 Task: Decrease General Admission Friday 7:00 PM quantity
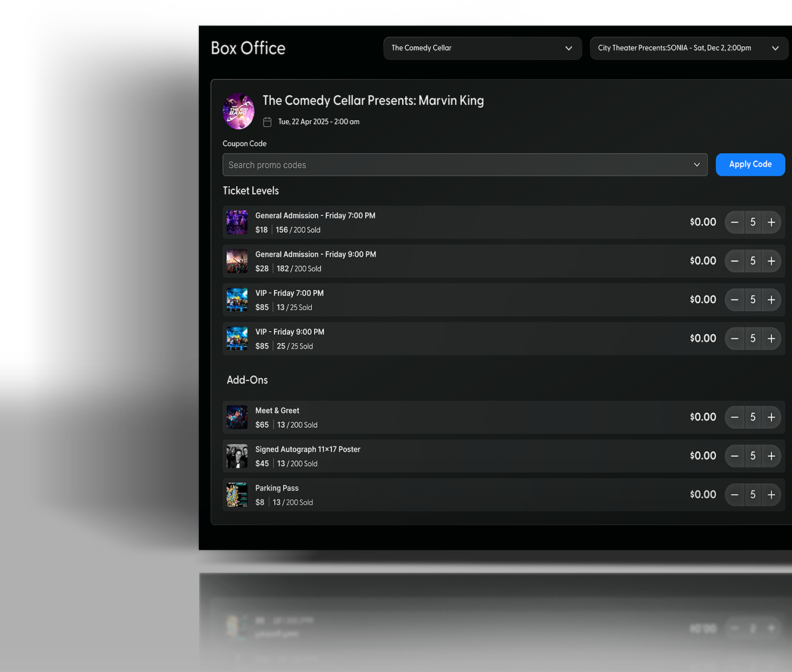click(735, 222)
